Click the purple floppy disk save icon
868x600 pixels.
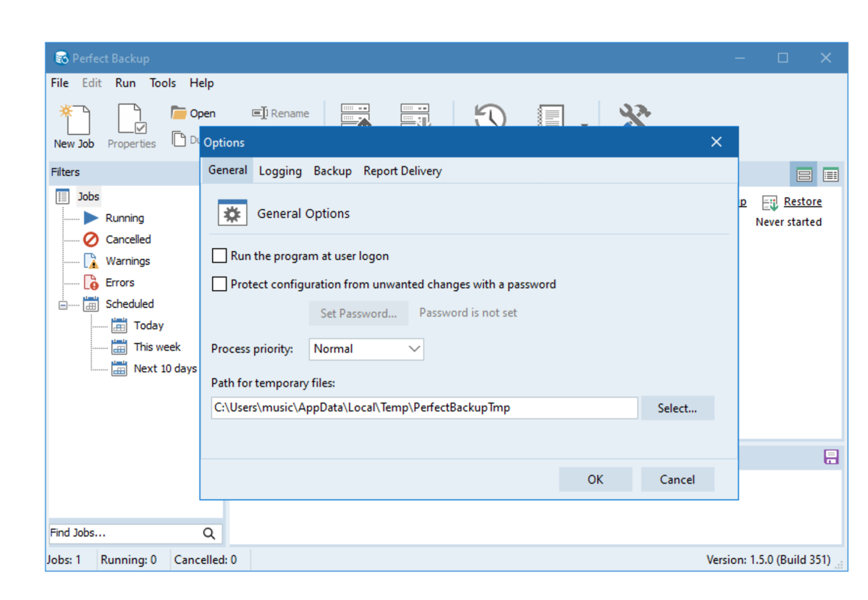coord(831,457)
